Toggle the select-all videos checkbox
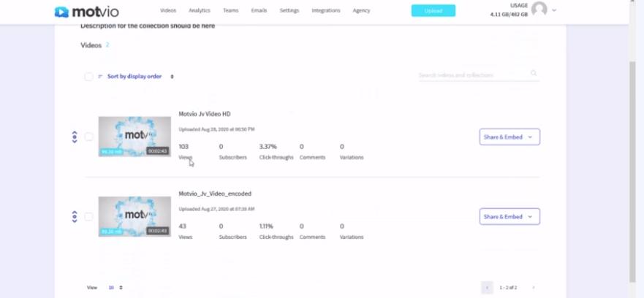The image size is (644, 298). coord(88,77)
